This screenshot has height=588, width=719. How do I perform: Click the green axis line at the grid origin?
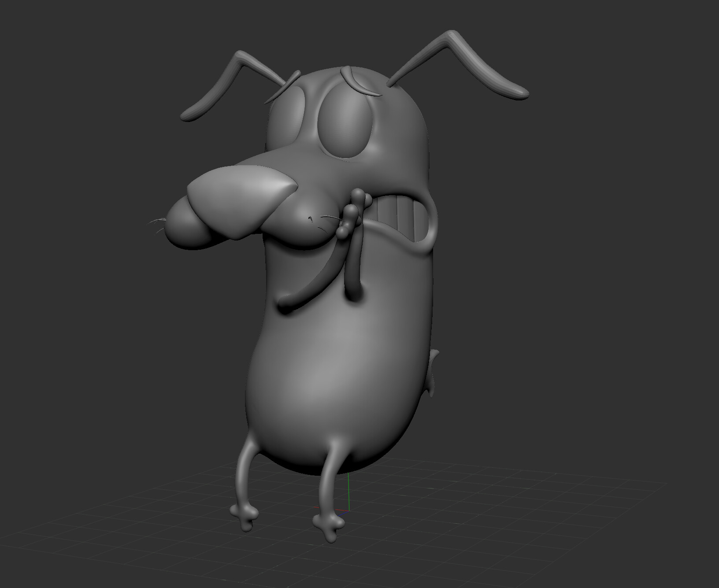[349, 492]
